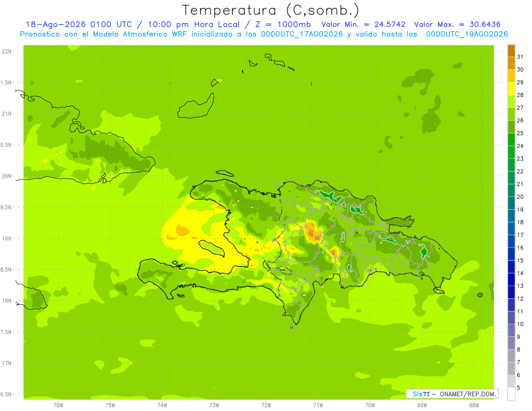Screen dimensions: 532x411
Task: Click the '15' colorbar label
Action: 520,260
